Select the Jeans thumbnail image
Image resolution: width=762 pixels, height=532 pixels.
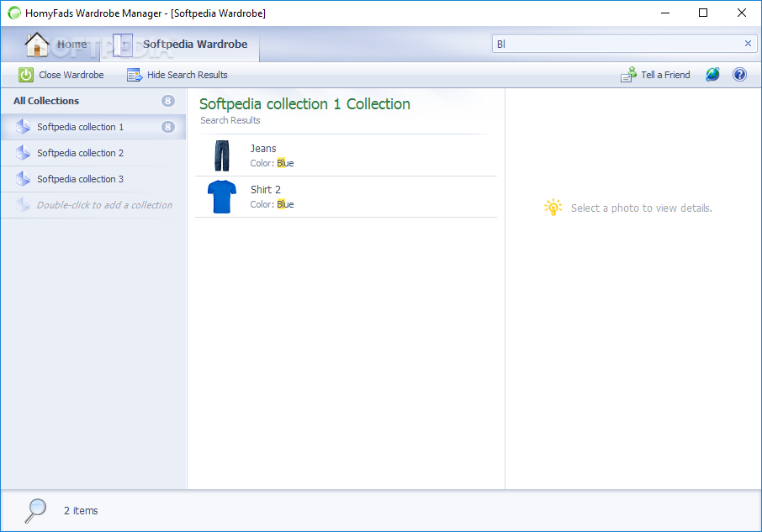coord(221,155)
